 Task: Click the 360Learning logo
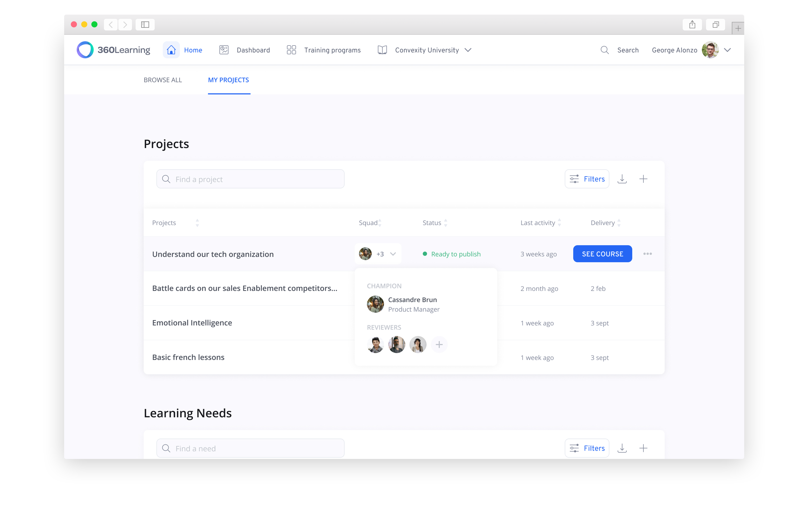(113, 50)
